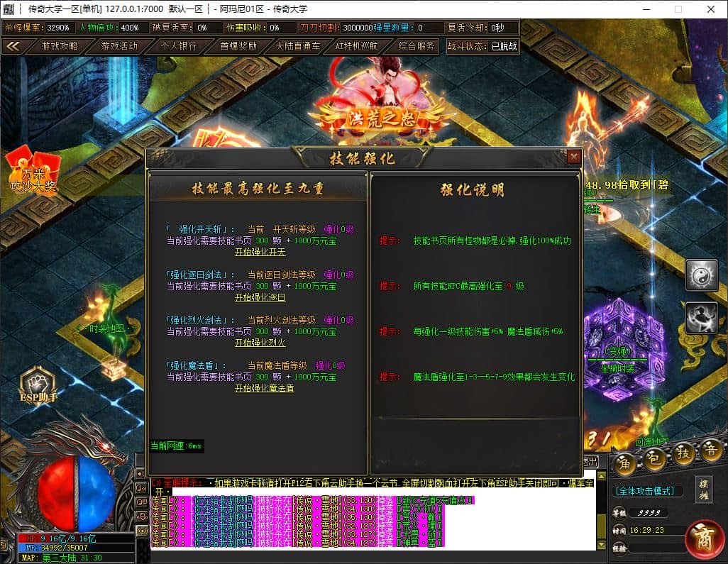Open the 首爆奖励 menu tab
The image size is (728, 564).
click(238, 46)
